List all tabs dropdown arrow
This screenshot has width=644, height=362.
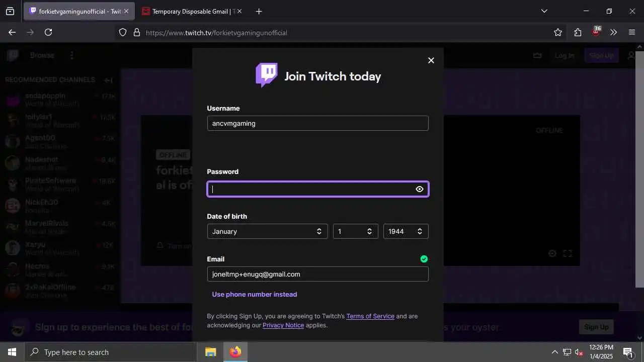544,11
